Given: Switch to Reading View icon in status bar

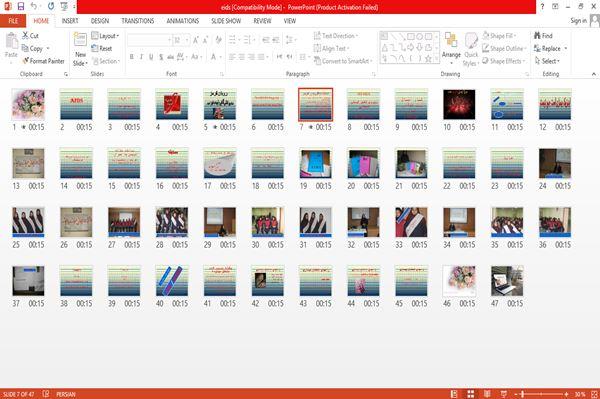Looking at the screenshot, I should click(487, 394).
